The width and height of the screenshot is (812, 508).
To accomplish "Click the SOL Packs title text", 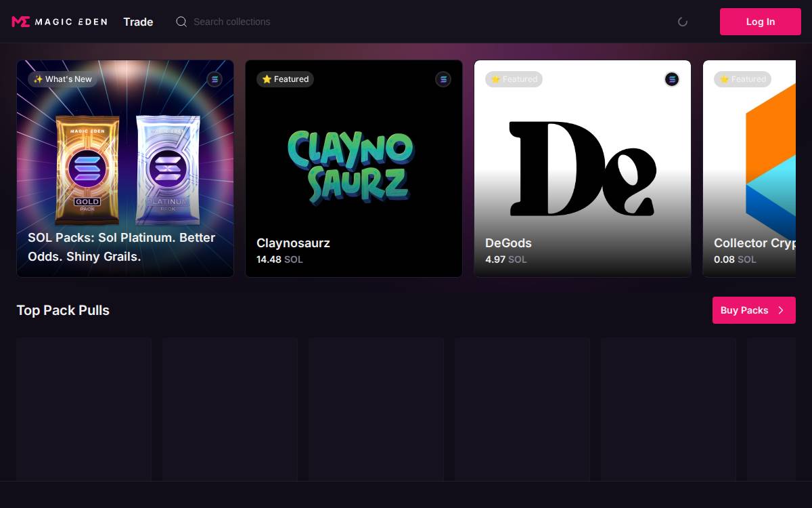I will point(122,247).
